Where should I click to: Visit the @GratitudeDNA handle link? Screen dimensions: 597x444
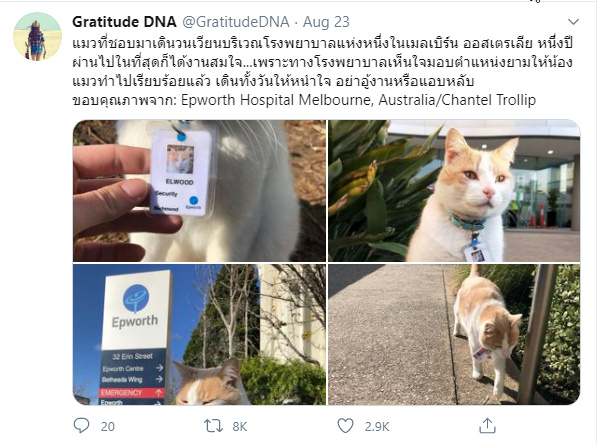[236, 22]
